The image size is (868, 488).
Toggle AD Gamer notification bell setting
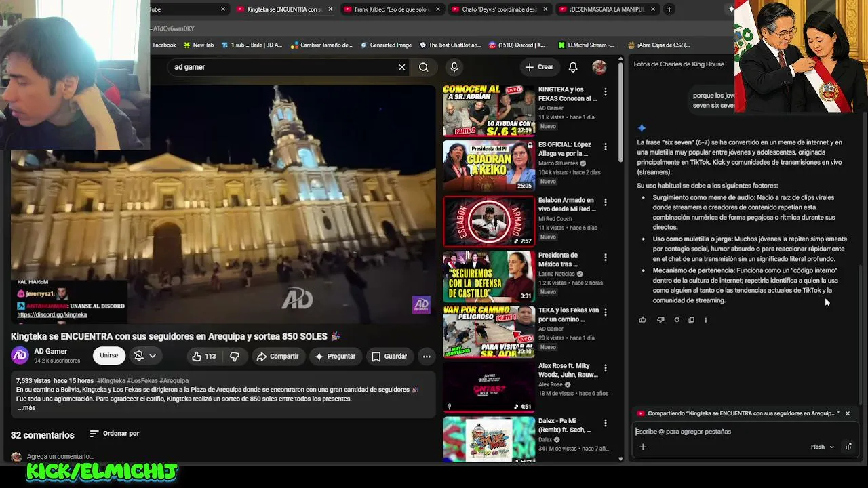pos(144,356)
